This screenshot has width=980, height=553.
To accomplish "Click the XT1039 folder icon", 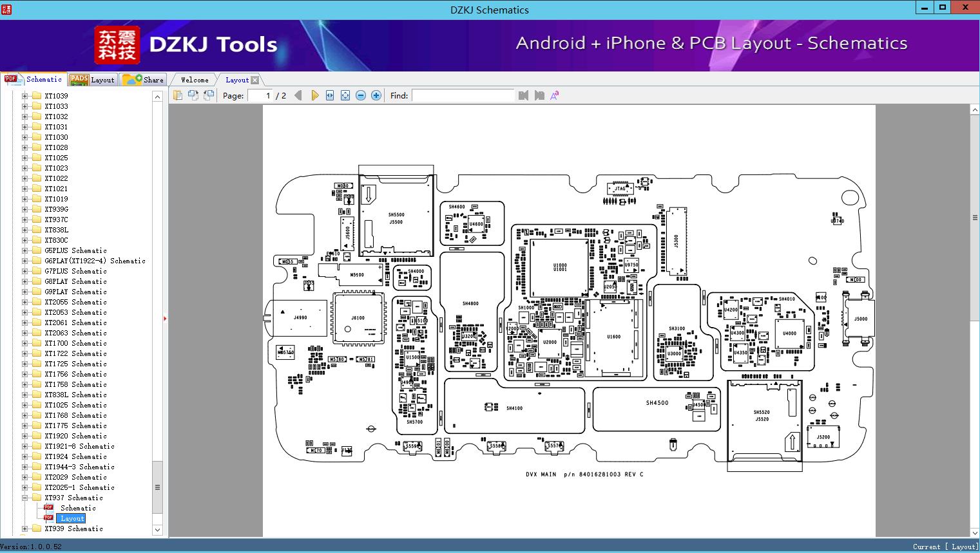I will click(37, 96).
